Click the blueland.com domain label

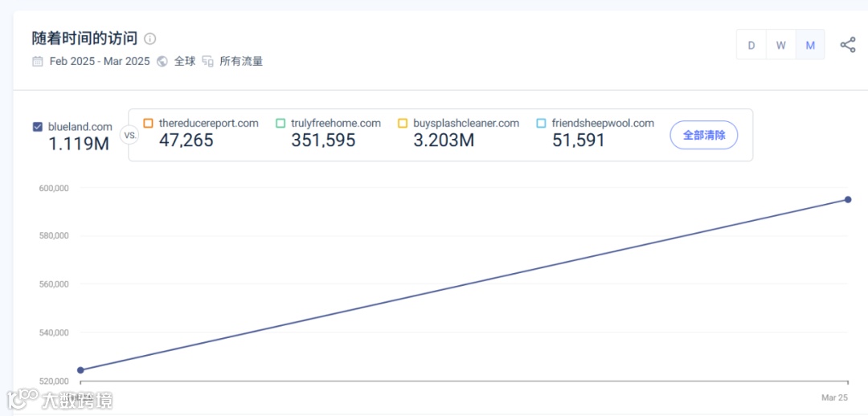[80, 127]
